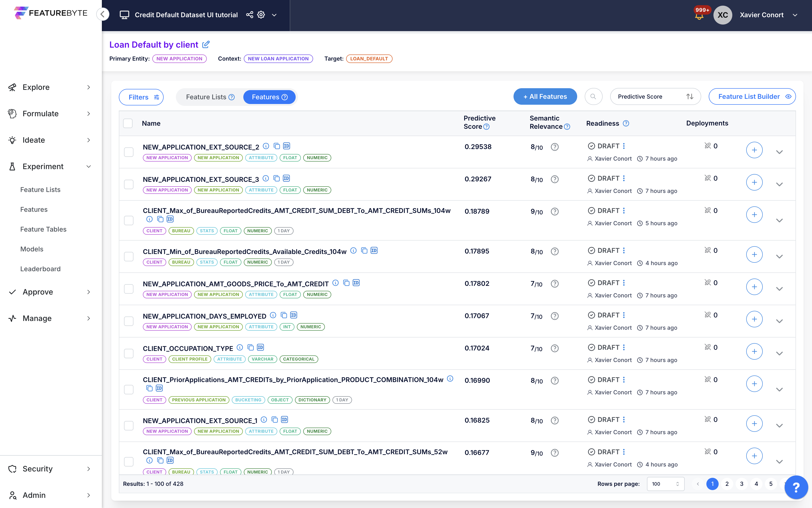Viewport: 812px width, 508px height.
Task: Click the share icon beside catalog title
Action: pos(249,15)
